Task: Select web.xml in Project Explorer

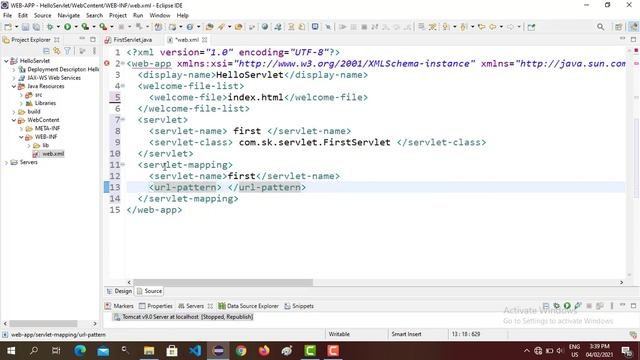Action: (x=53, y=154)
